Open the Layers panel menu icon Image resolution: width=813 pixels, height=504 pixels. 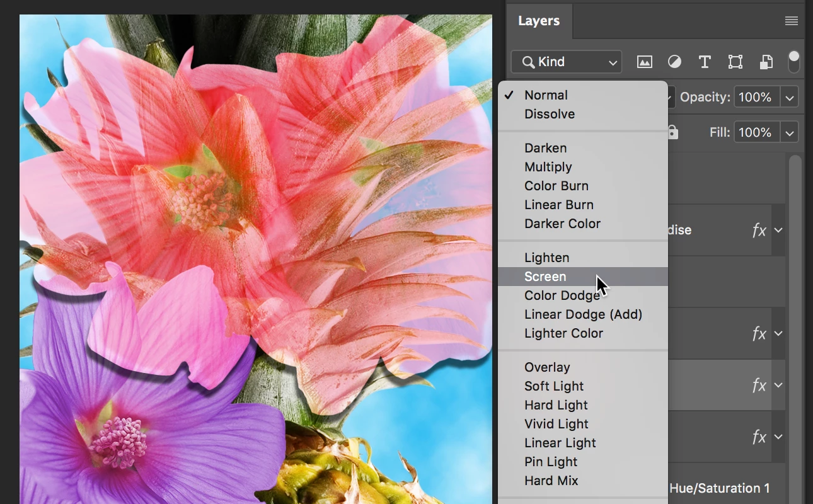click(791, 21)
